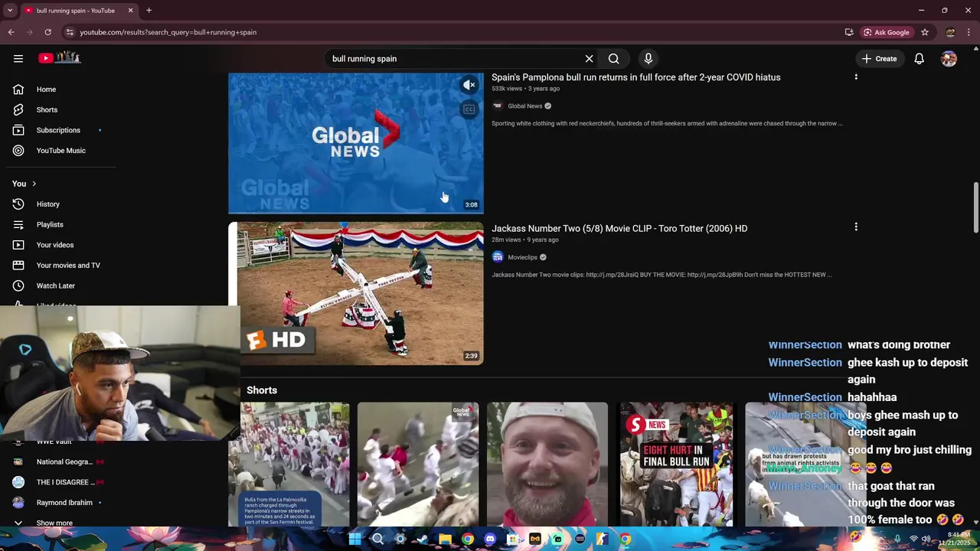The width and height of the screenshot is (980, 551).
Task: Open Chrome three-dot menu
Action: click(969, 32)
